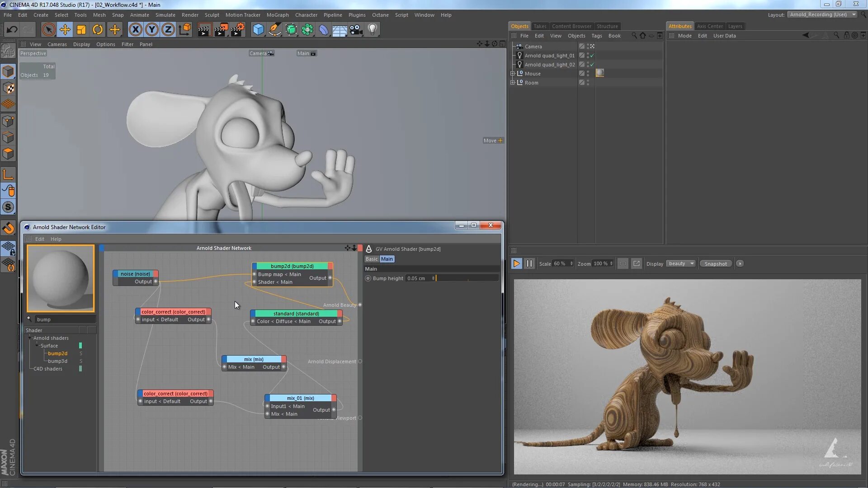The width and height of the screenshot is (868, 488).
Task: Open Edit Render Settings icon
Action: tap(237, 30)
